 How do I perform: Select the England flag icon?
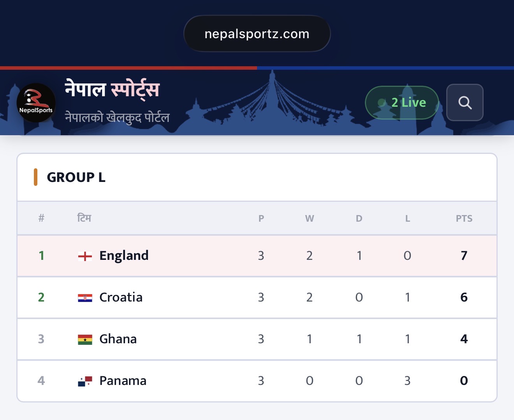(x=85, y=256)
